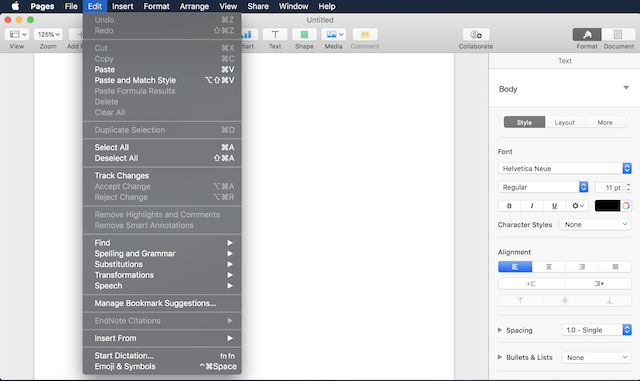The width and height of the screenshot is (640, 381).
Task: Select left text alignment
Action: 515,267
